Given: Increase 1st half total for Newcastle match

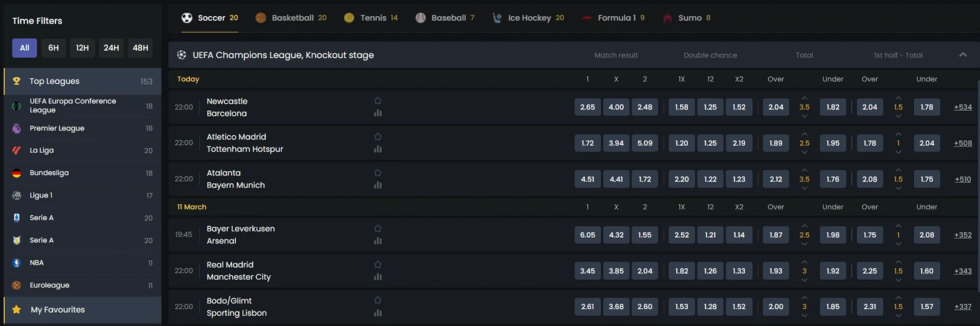Looking at the screenshot, I should 898,98.
